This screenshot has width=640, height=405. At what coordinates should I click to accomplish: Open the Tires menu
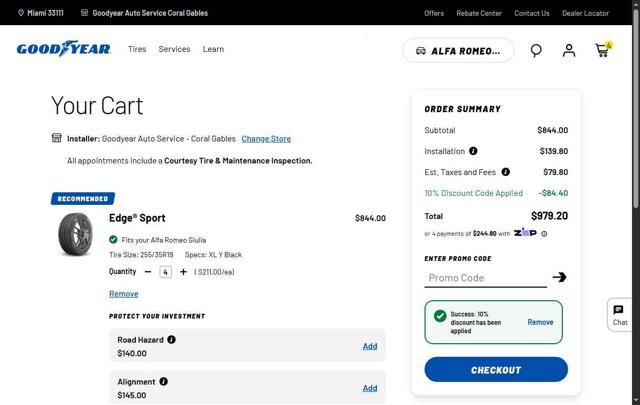(137, 49)
